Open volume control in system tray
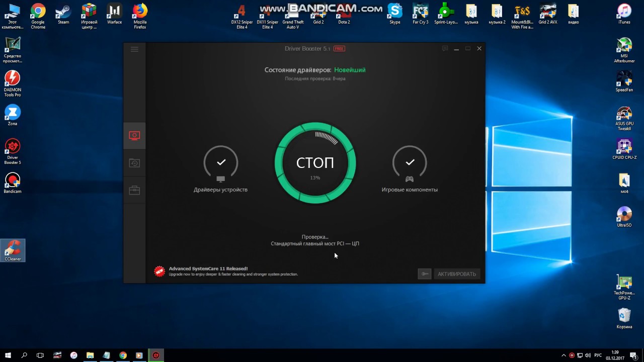The width and height of the screenshot is (644, 362). [x=588, y=355]
